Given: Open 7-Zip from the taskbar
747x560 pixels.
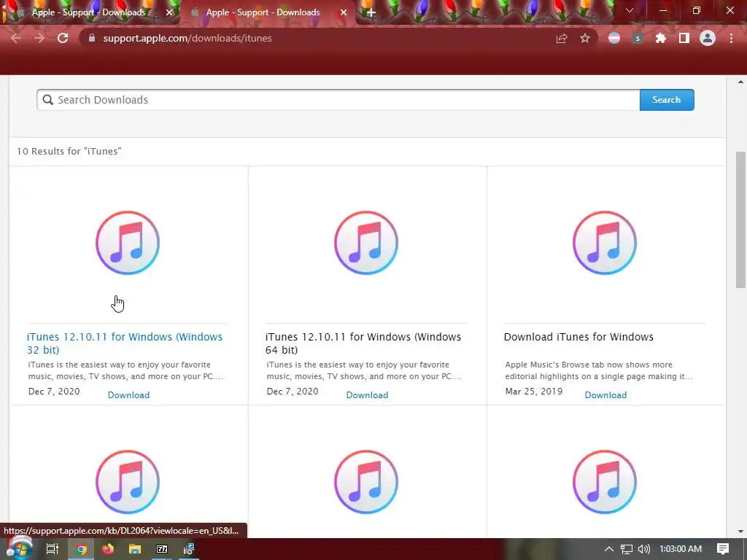Looking at the screenshot, I should click(x=162, y=549).
